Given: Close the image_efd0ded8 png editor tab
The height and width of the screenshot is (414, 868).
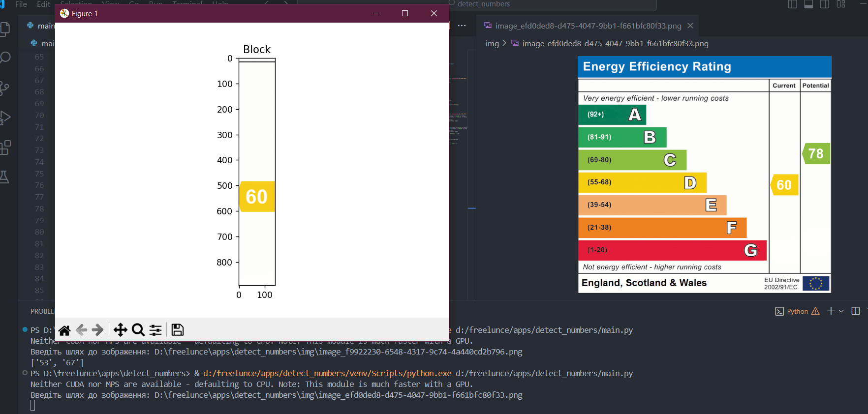Looking at the screenshot, I should click(690, 26).
